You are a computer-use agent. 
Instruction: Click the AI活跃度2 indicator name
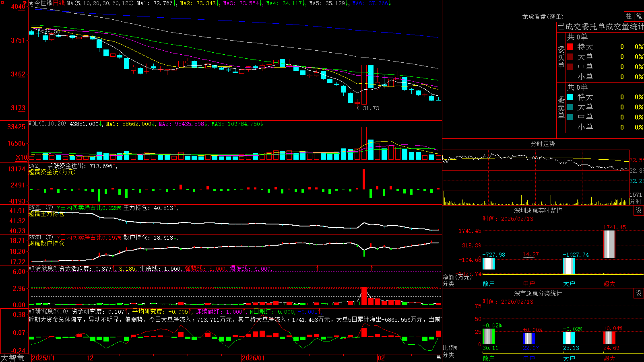43,268
